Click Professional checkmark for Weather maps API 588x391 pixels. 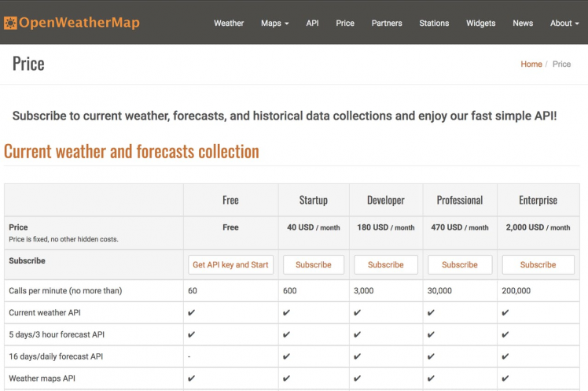432,378
